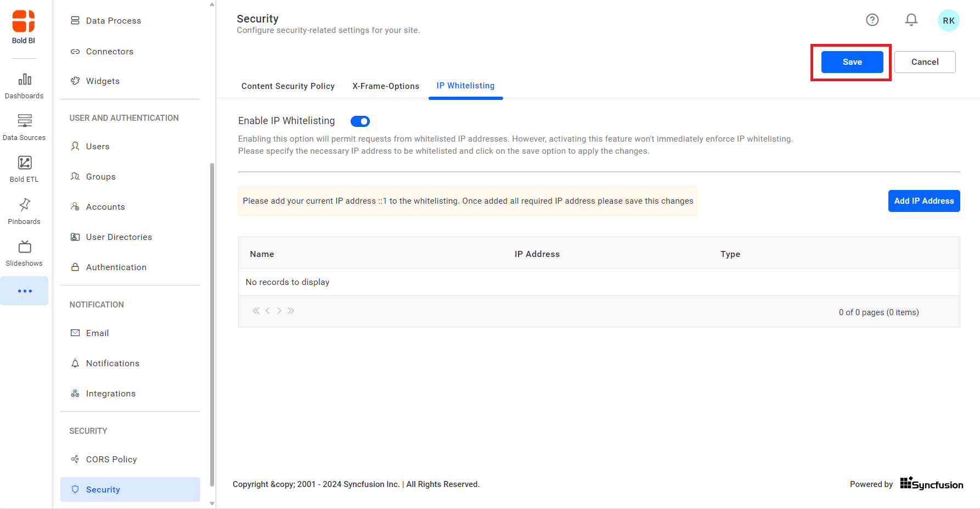980x509 pixels.
Task: Open Authentication via its lock icon
Action: click(x=75, y=267)
